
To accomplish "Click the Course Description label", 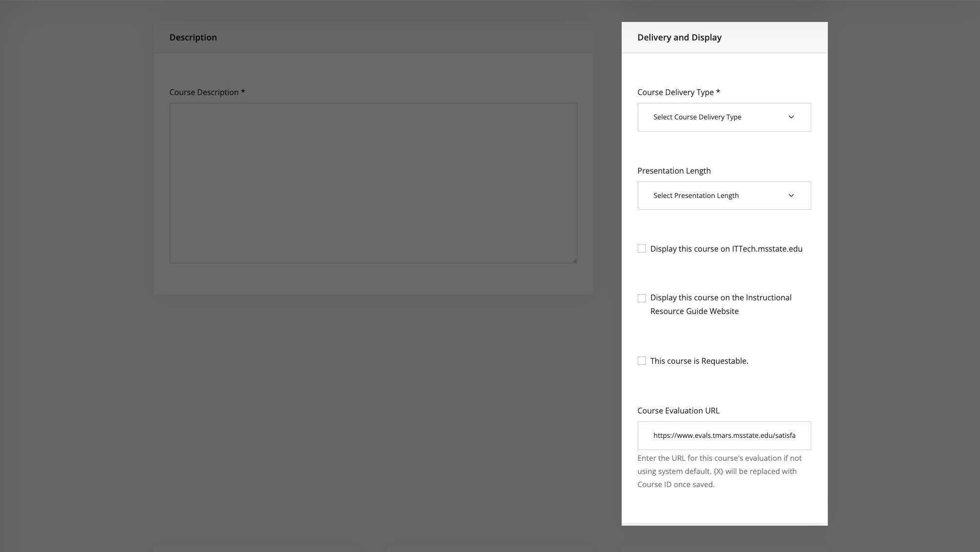I will point(207,92).
